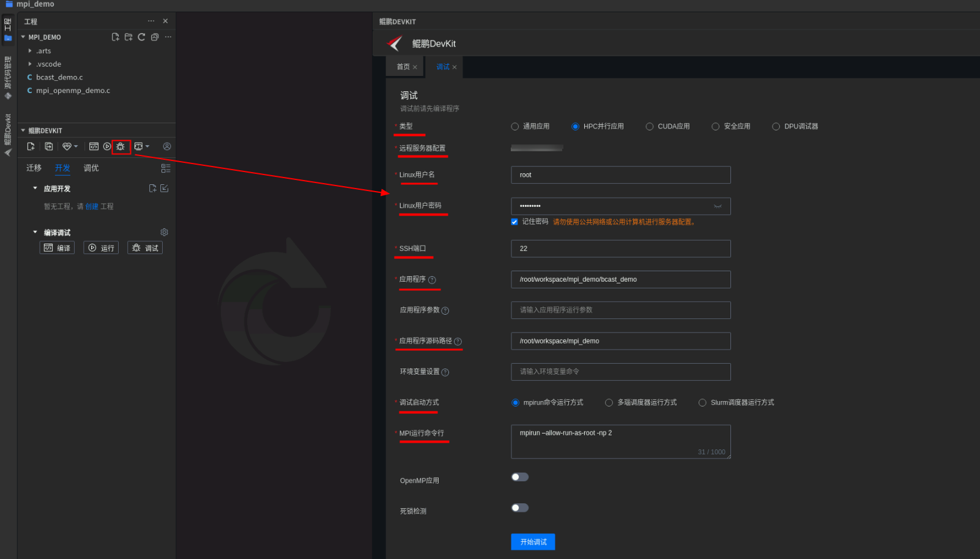This screenshot has width=980, height=559.
Task: Switch to the 开发 tab
Action: [62, 168]
